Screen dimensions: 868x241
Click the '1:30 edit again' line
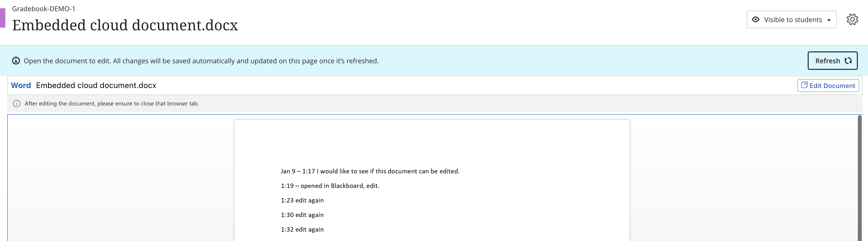pyautogui.click(x=302, y=215)
